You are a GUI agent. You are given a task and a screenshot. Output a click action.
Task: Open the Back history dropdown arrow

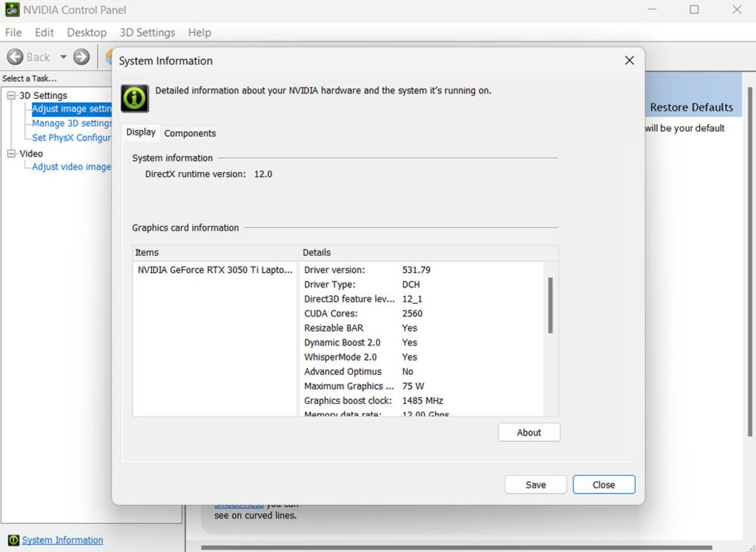pyautogui.click(x=63, y=57)
